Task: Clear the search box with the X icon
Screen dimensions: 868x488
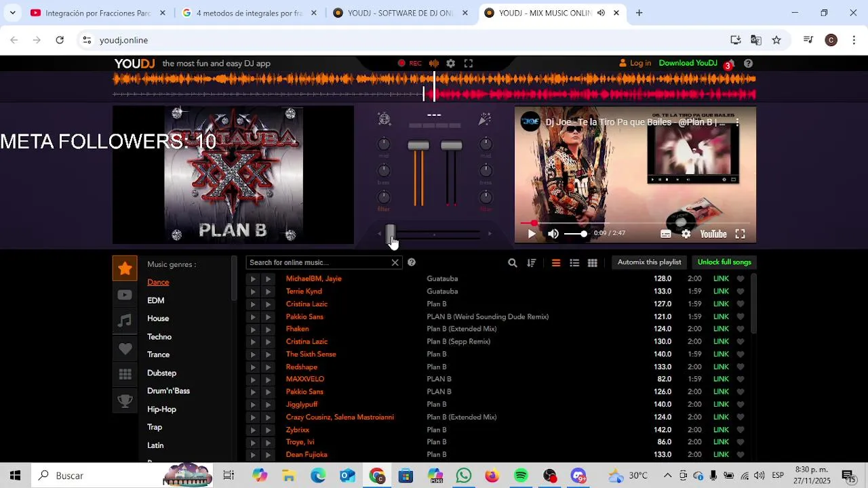Action: pyautogui.click(x=395, y=262)
